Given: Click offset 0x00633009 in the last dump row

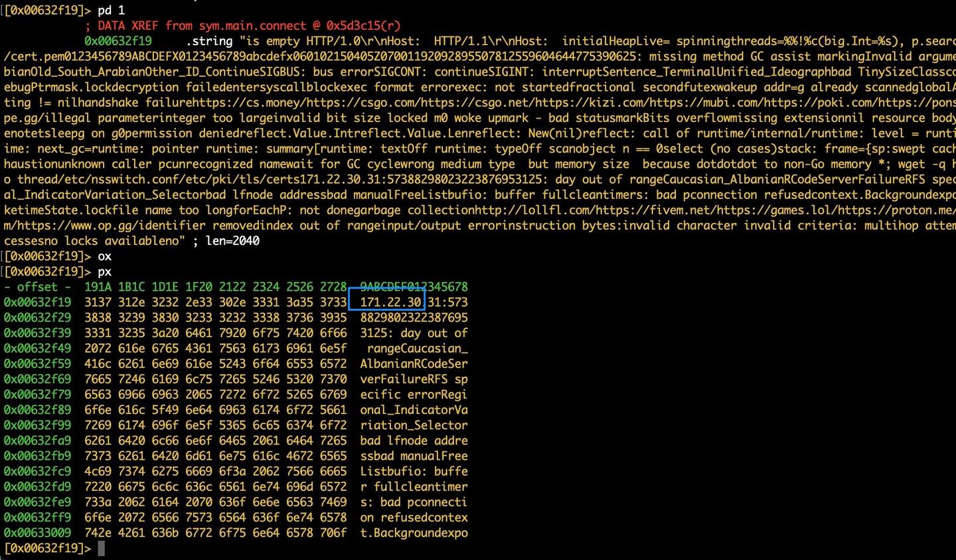Looking at the screenshot, I should [37, 533].
